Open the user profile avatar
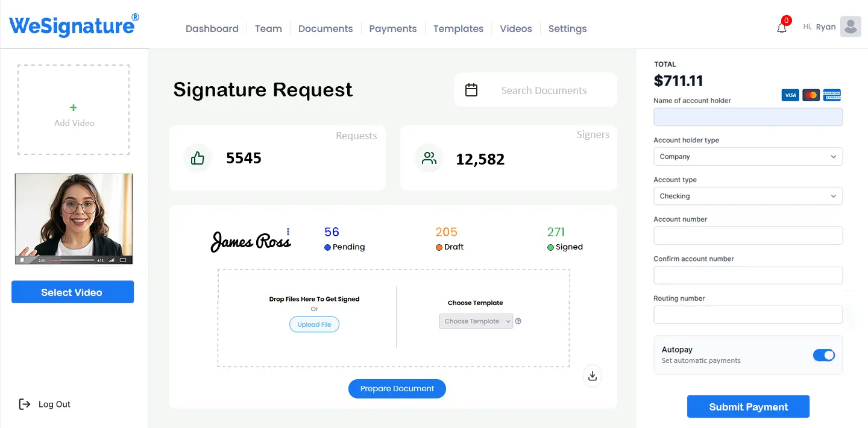868x428 pixels. point(851,27)
